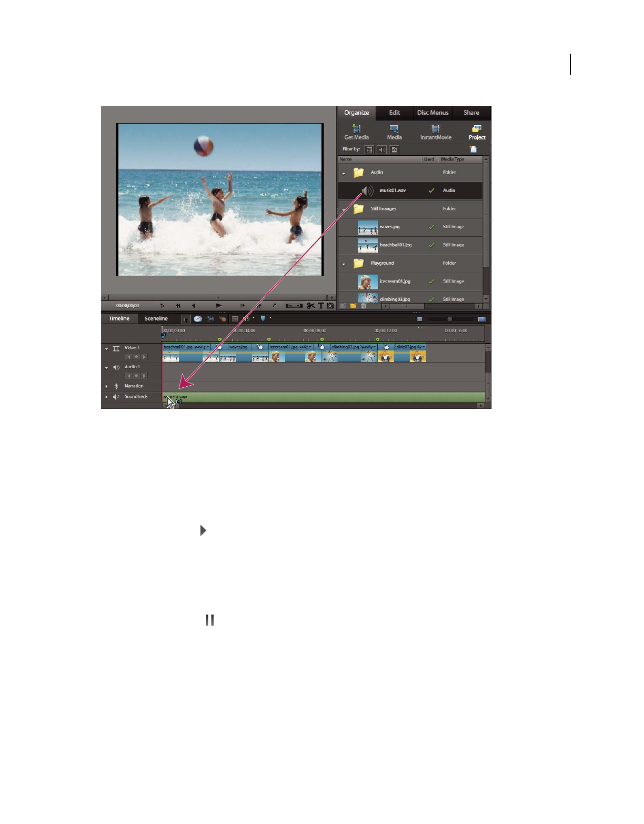Switch to the Share tab
644x824 pixels.
pos(471,113)
